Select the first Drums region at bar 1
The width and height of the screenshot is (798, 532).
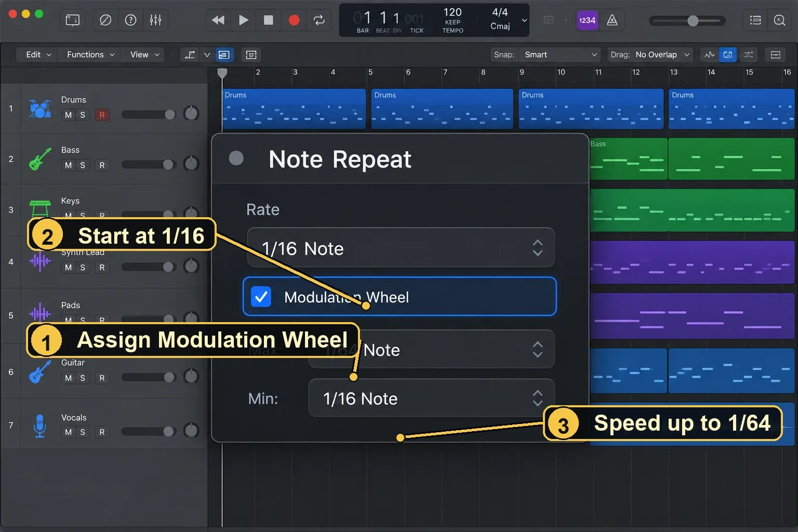coord(294,109)
